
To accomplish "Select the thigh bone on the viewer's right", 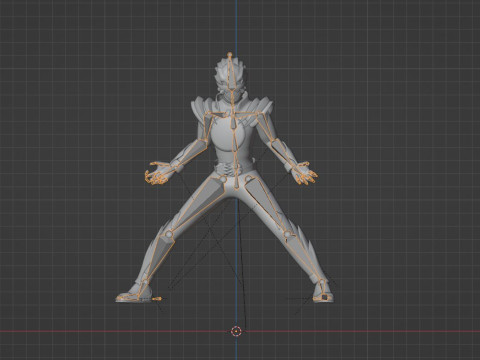I will coord(266,204).
